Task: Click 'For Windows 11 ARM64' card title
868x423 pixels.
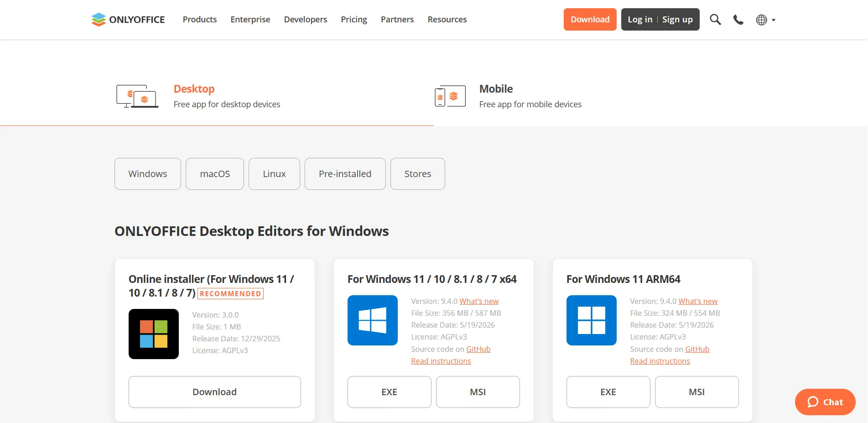Action: click(624, 279)
